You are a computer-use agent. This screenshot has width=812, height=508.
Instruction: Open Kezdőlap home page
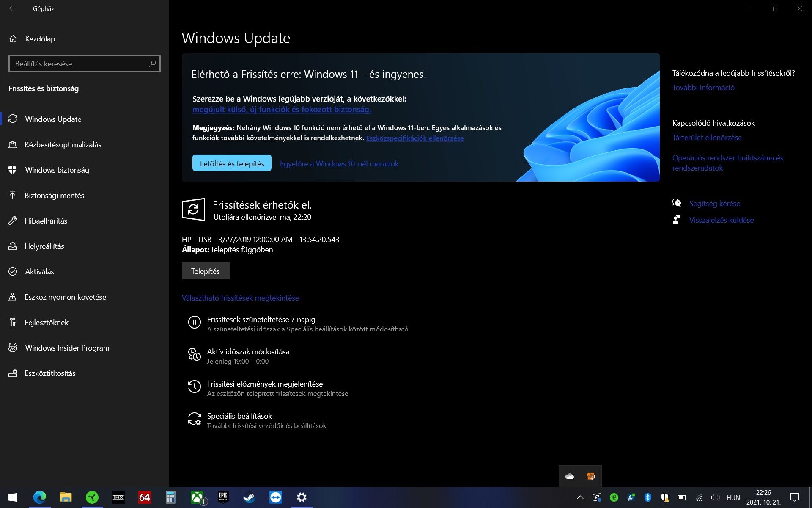tap(40, 39)
